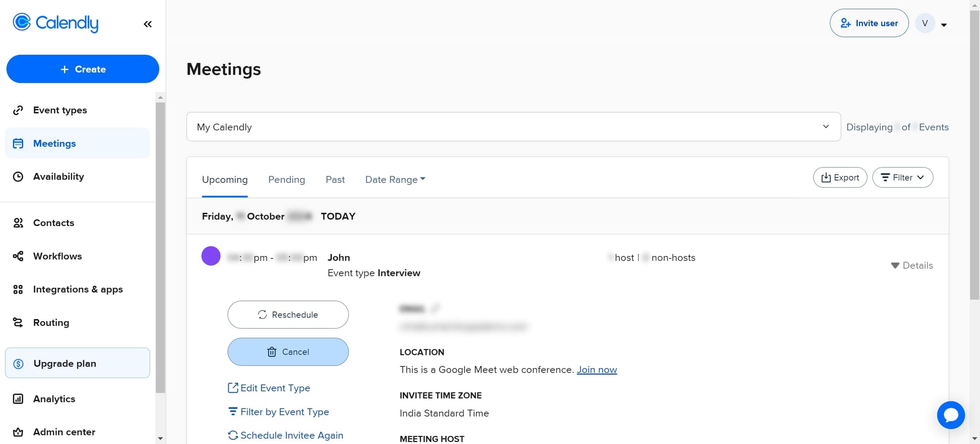Open the user account menu arrow
Image resolution: width=980 pixels, height=444 pixels.
[944, 25]
